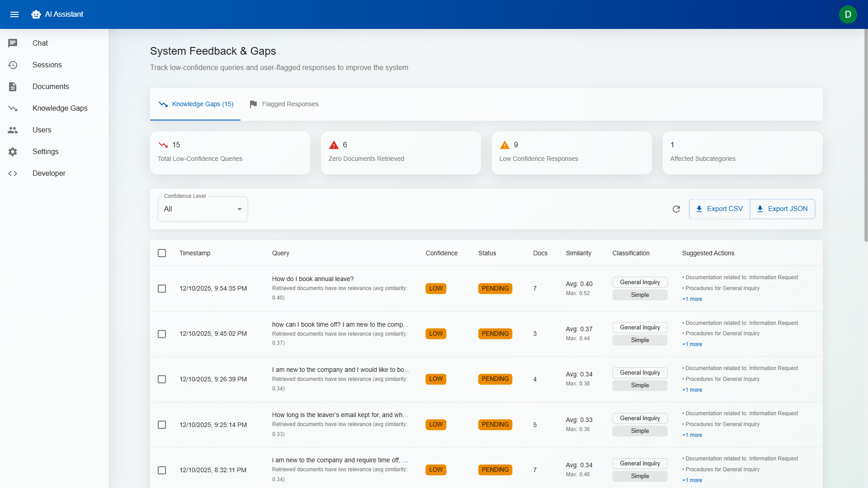Click Export CSV button

click(x=719, y=209)
